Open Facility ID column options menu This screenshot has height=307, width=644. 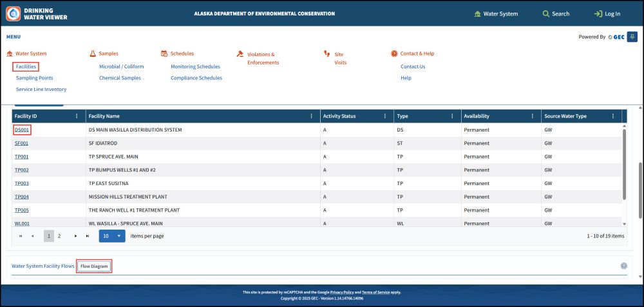77,116
